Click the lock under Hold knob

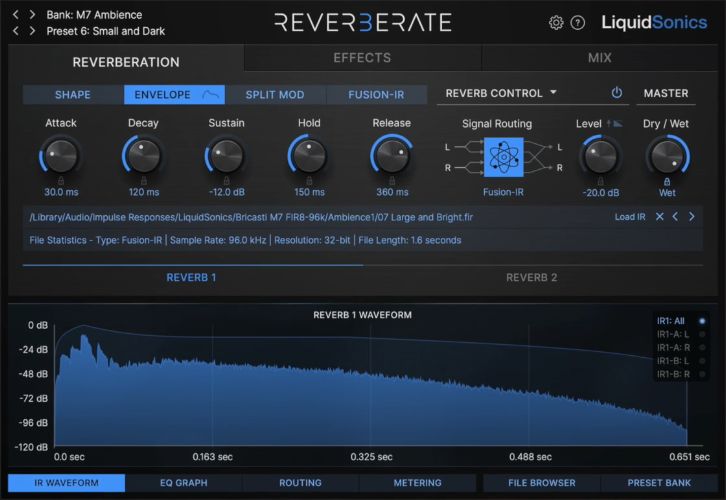pos(309,181)
